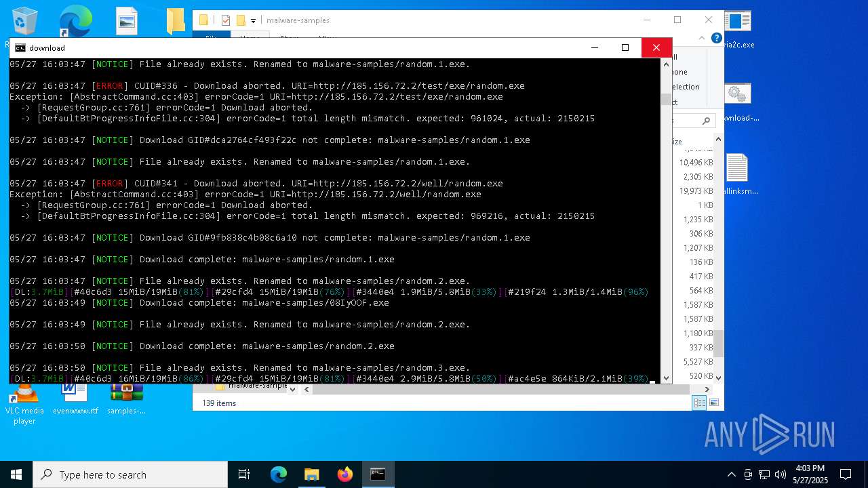Open File Explorer from the taskbar

311,474
